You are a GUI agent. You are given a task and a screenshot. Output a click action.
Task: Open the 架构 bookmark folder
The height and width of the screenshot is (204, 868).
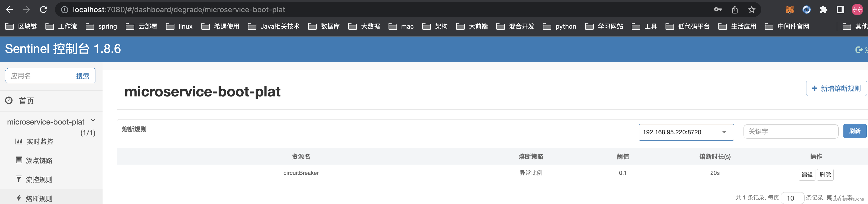coord(435,26)
